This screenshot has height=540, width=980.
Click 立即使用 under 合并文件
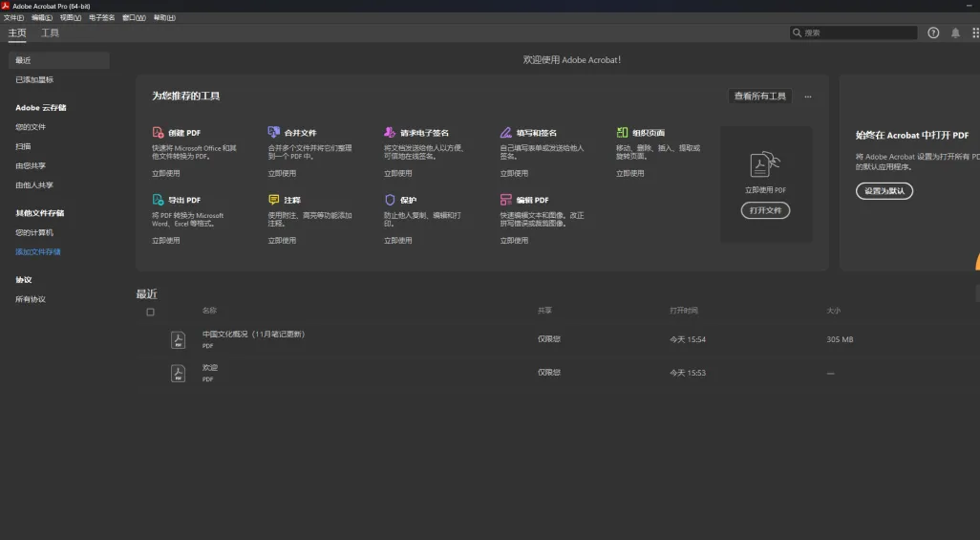tap(282, 173)
